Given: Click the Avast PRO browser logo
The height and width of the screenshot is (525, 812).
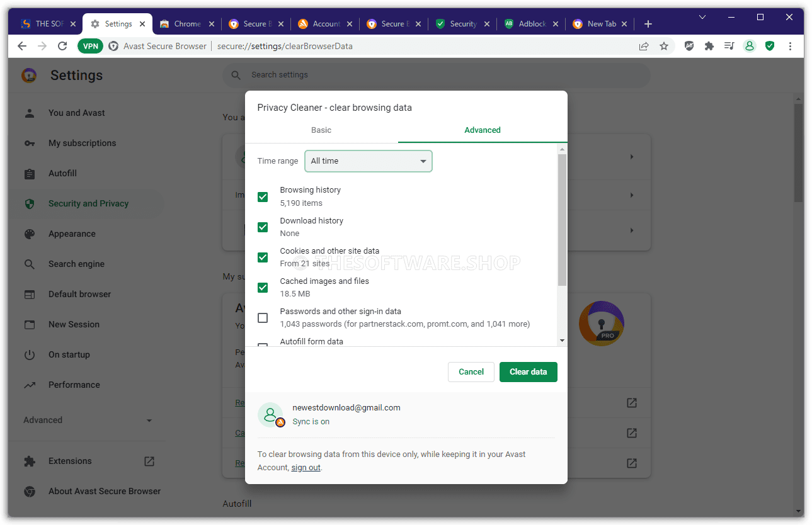Looking at the screenshot, I should coord(601,324).
